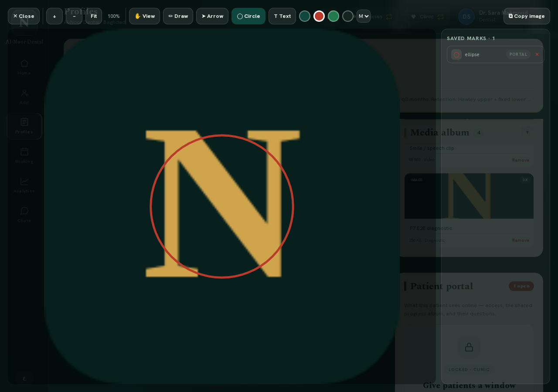
Task: Collapse the Media album section
Action: pos(527,132)
